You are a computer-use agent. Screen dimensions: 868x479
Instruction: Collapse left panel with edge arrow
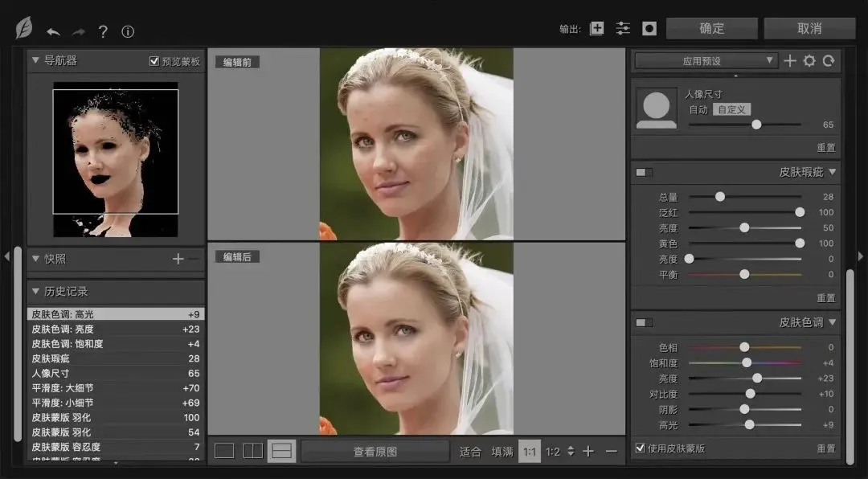coord(6,256)
